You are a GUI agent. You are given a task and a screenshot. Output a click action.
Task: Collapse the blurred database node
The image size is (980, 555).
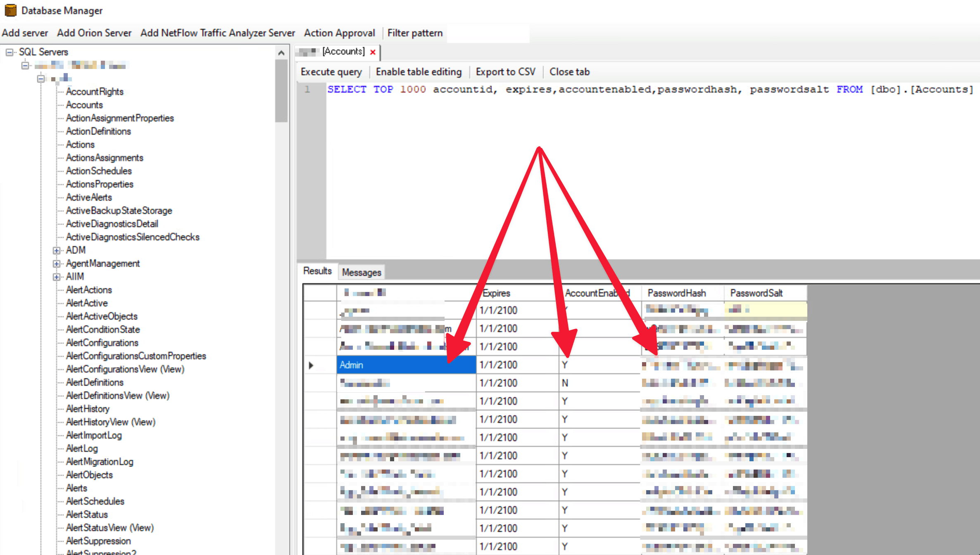click(40, 78)
